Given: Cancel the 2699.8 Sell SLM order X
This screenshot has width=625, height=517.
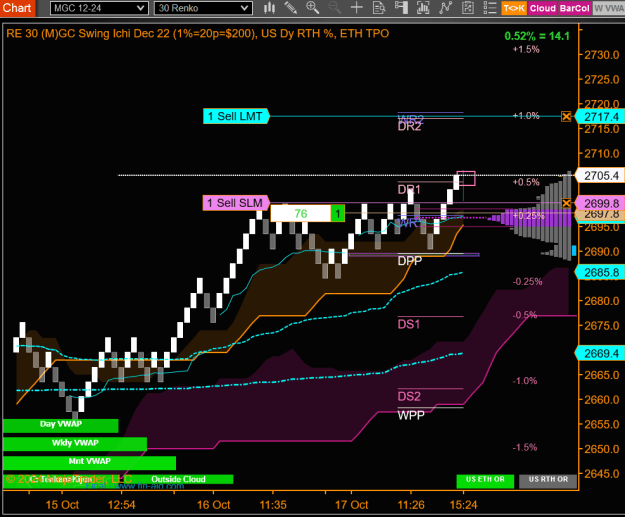Looking at the screenshot, I should pos(566,203).
